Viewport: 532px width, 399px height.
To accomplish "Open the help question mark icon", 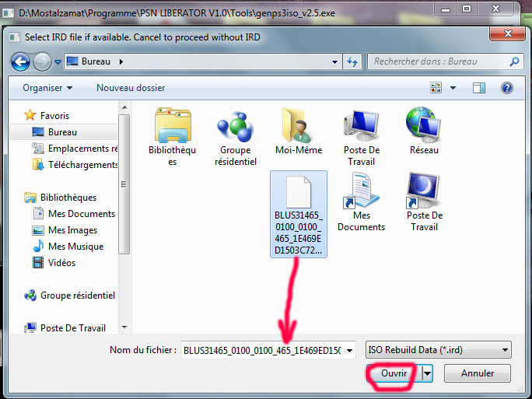I will pyautogui.click(x=506, y=88).
